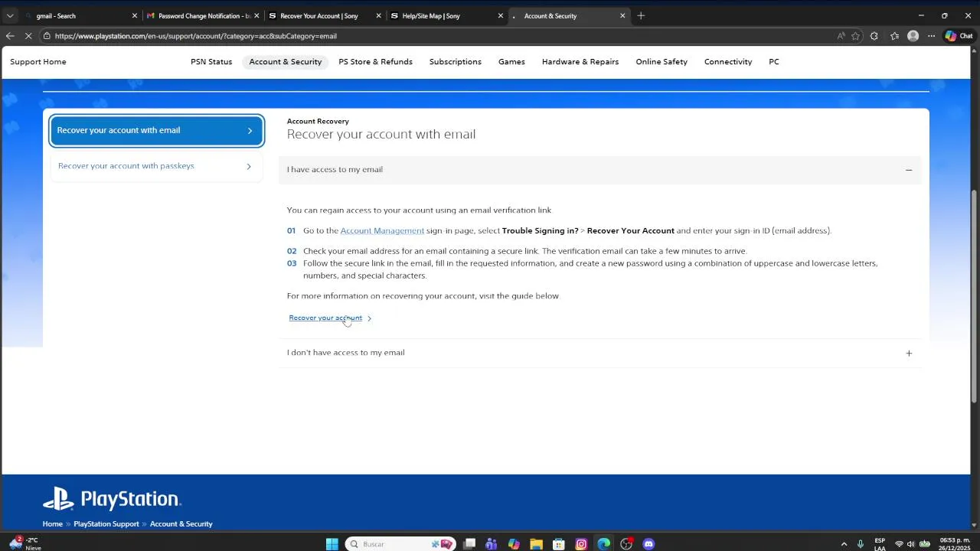
Task: Switch to Recover Your Account Sony tab
Action: pyautogui.click(x=325, y=15)
